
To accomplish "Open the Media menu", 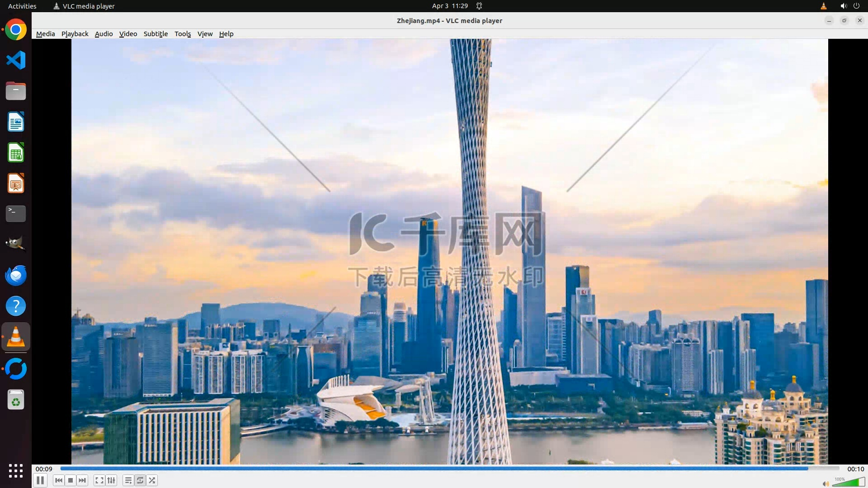I will click(45, 34).
